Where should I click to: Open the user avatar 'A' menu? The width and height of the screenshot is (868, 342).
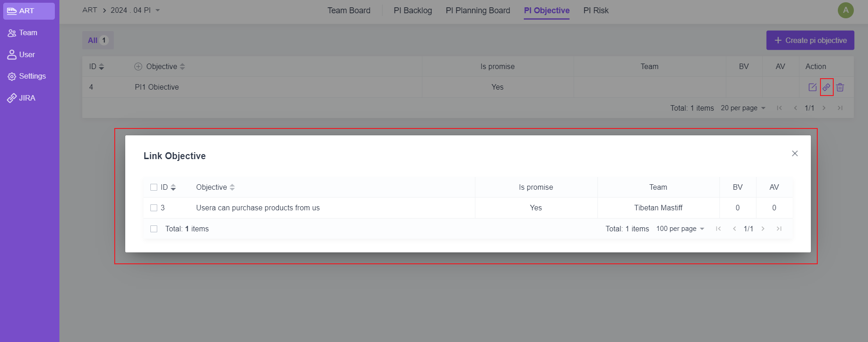click(x=846, y=10)
